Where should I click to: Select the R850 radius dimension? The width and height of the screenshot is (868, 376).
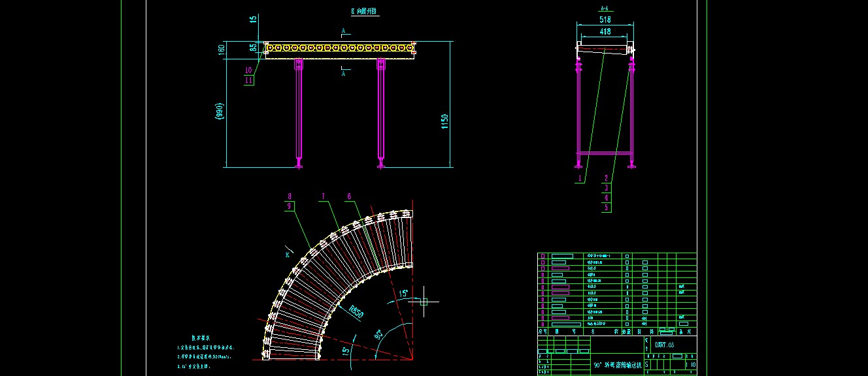[x=356, y=312]
